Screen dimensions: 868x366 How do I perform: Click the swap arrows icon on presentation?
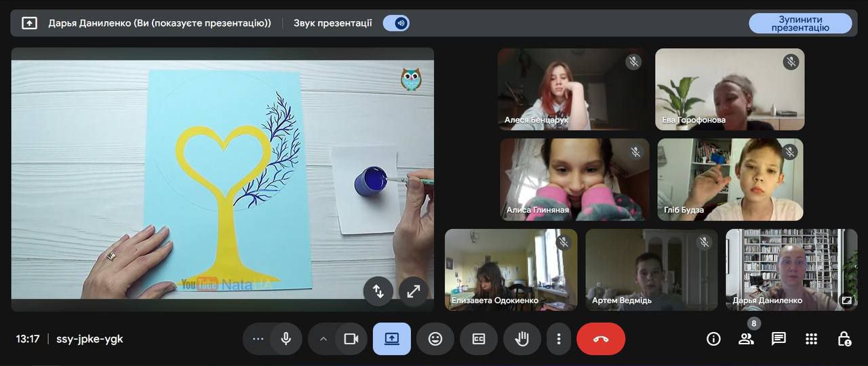[378, 291]
